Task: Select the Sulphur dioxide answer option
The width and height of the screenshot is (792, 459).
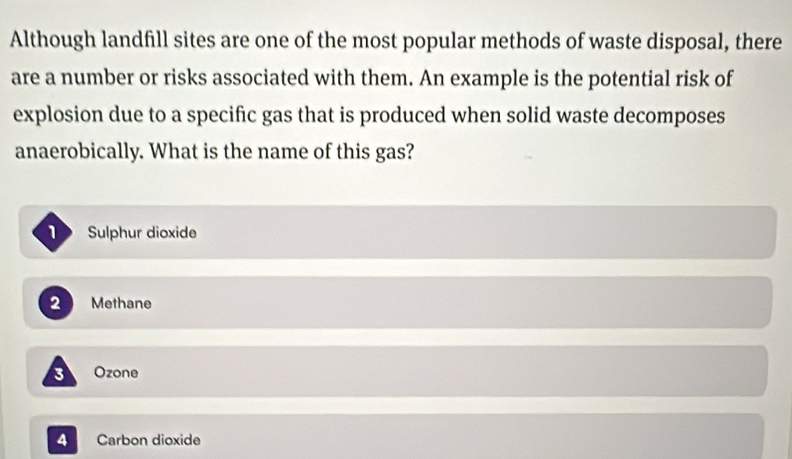Action: [400, 233]
